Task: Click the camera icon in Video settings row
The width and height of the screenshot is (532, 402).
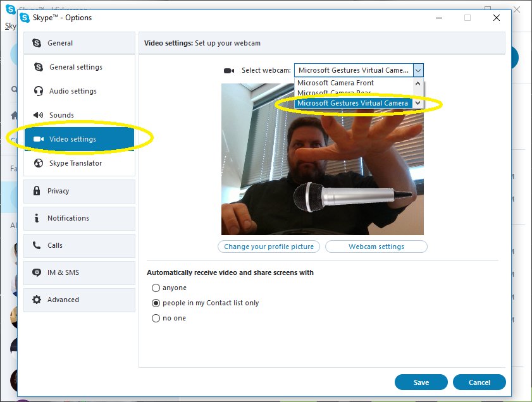Action: point(39,139)
